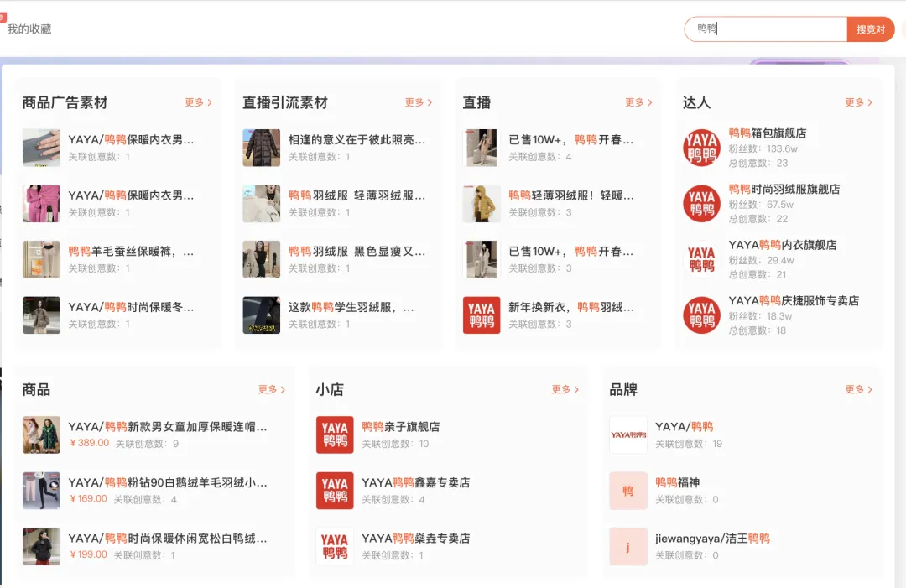Click 总创意数: 18 text
This screenshot has height=588, width=906.
tap(757, 330)
